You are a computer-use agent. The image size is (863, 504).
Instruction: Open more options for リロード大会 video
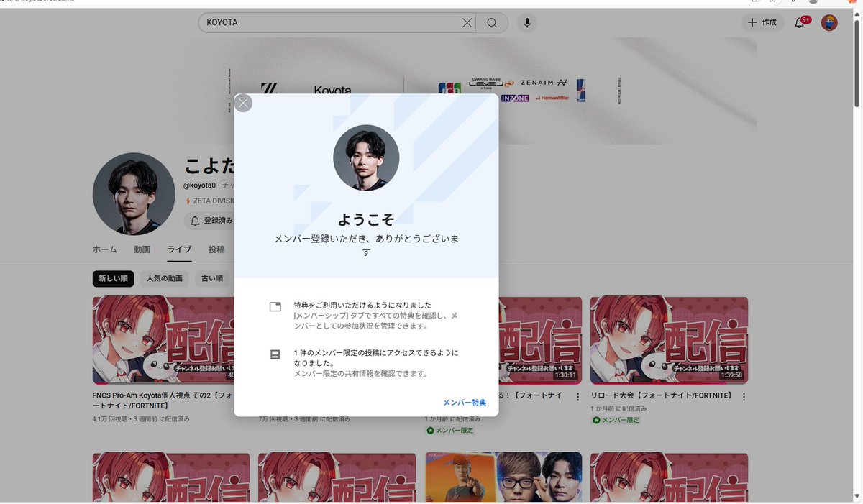point(744,397)
